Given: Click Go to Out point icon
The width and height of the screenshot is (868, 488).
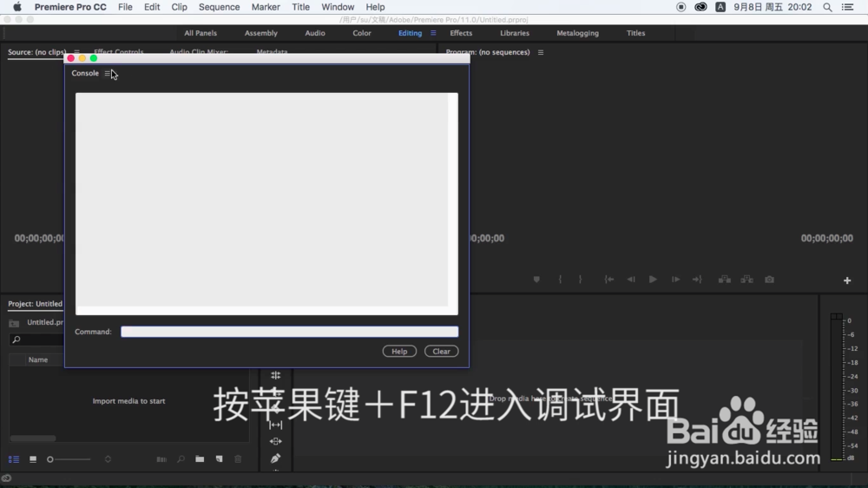Looking at the screenshot, I should [x=698, y=280].
